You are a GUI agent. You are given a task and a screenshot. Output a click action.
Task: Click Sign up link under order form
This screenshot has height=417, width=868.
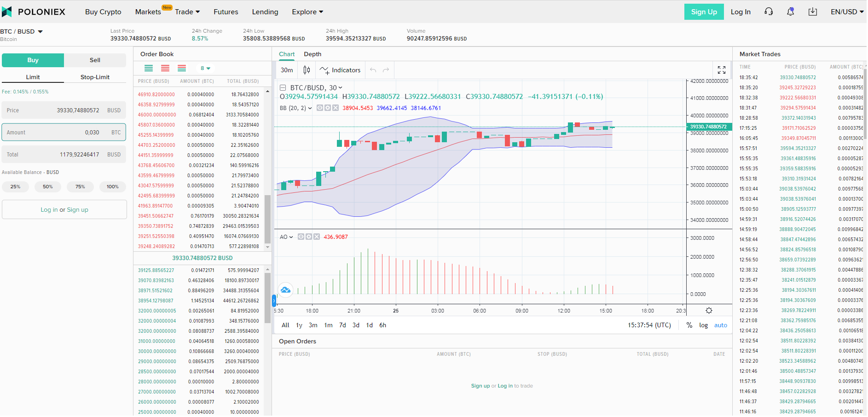point(77,209)
